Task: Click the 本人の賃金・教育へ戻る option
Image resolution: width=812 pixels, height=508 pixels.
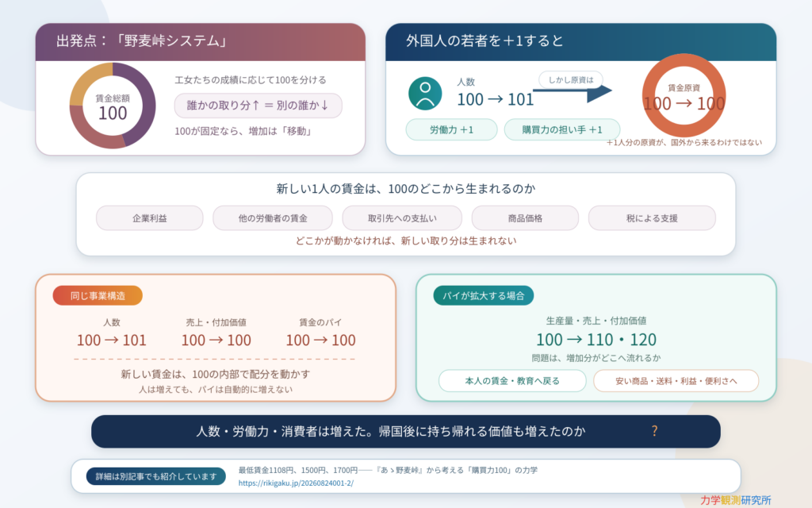Action: pyautogui.click(x=512, y=381)
